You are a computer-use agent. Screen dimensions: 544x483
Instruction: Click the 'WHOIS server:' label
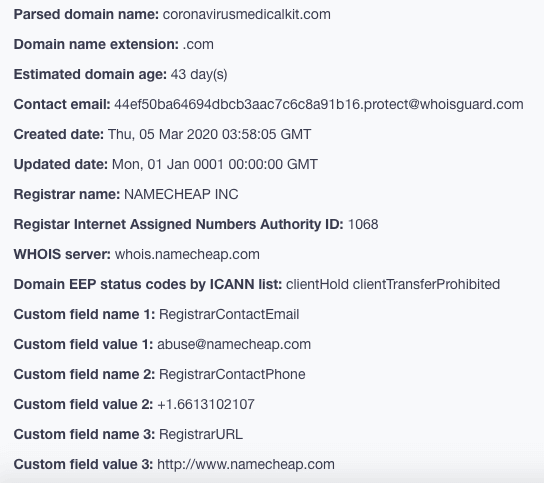pyautogui.click(x=62, y=254)
